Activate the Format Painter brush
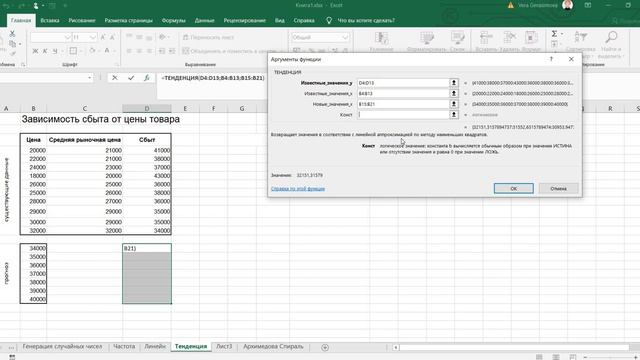The image size is (640, 360). (12, 53)
